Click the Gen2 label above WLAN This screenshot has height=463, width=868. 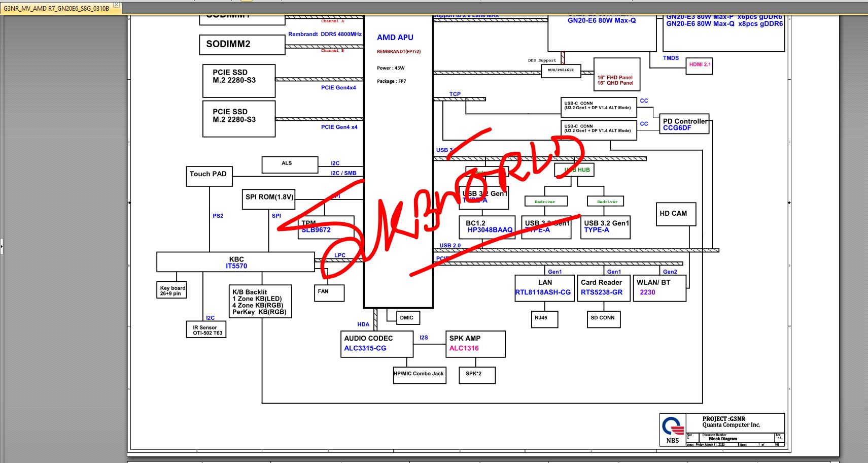670,272
